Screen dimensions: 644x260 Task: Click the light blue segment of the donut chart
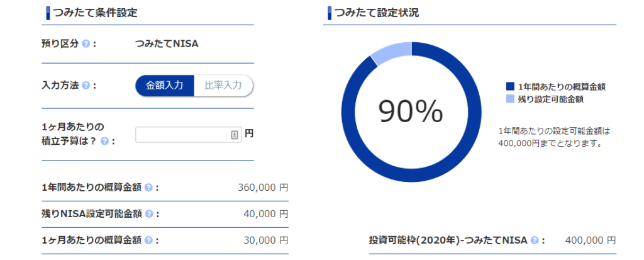(390, 53)
